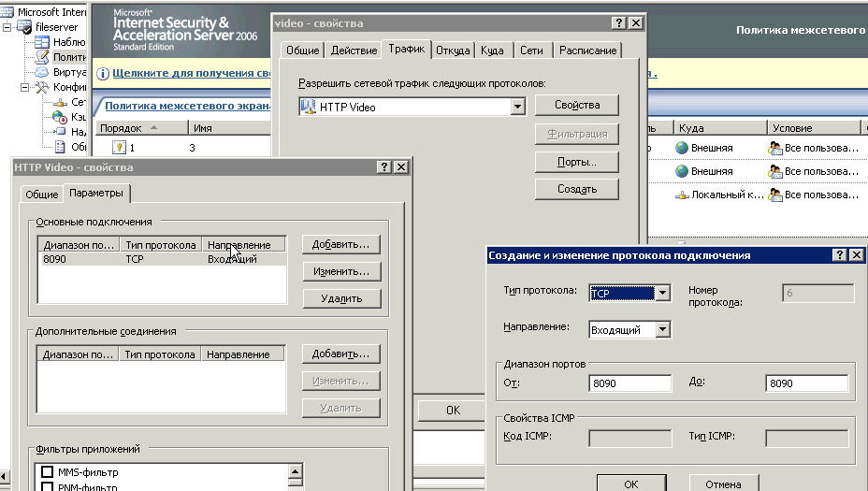This screenshot has height=491, width=868.
Task: Confirm protocol connection dialog with OK
Action: (x=631, y=484)
